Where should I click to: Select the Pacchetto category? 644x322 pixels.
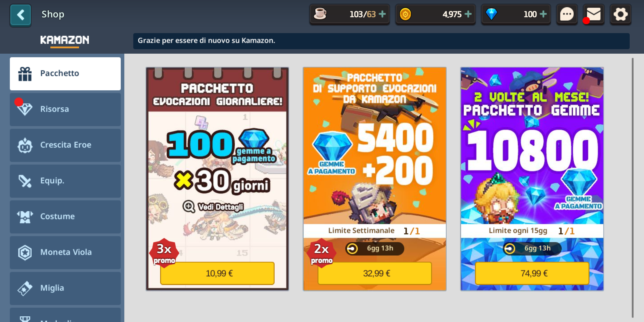coord(65,74)
